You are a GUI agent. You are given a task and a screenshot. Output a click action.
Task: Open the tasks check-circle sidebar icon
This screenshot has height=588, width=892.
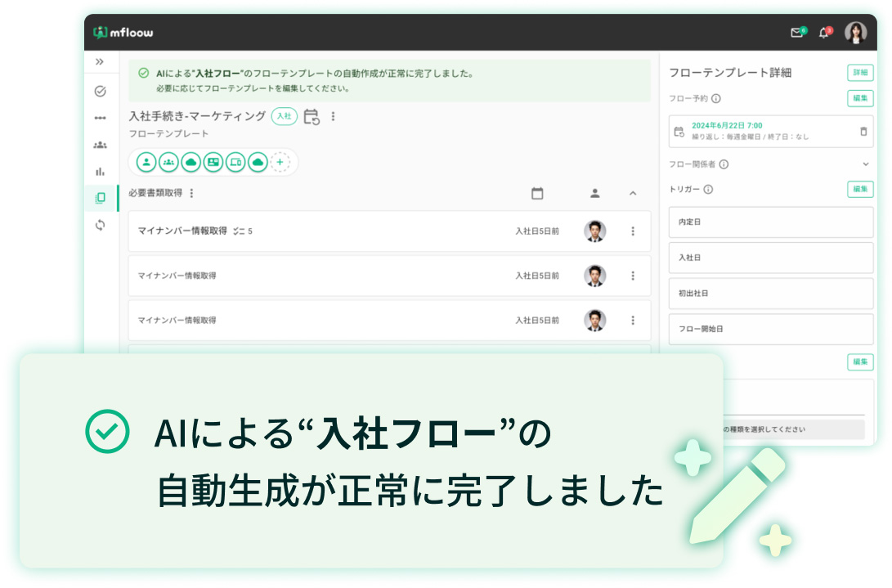[100, 91]
